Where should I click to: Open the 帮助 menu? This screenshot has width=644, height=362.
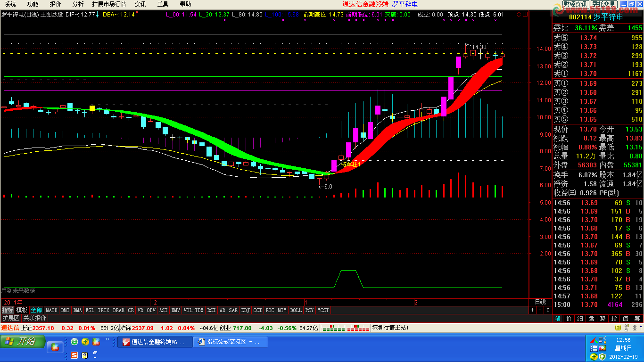[185, 4]
